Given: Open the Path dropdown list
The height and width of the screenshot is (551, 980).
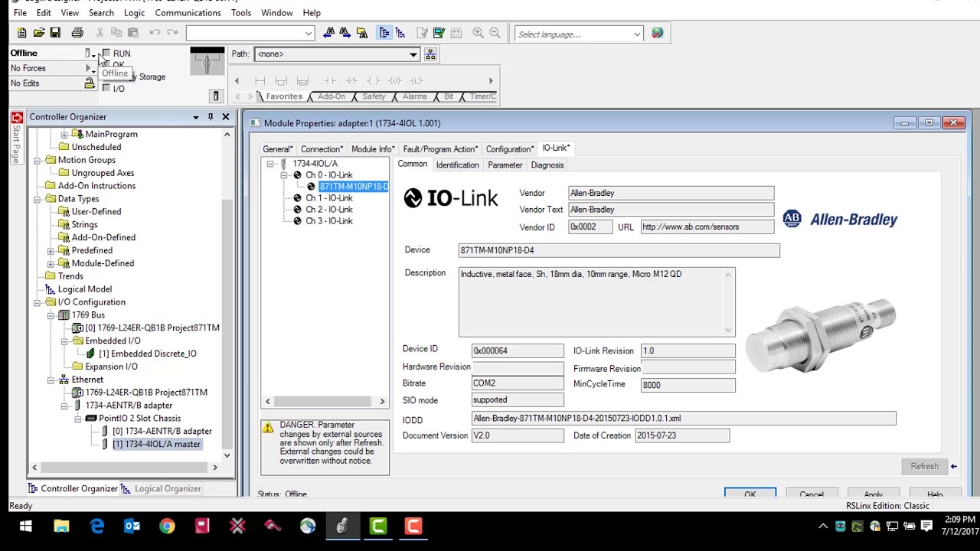Looking at the screenshot, I should pyautogui.click(x=413, y=54).
